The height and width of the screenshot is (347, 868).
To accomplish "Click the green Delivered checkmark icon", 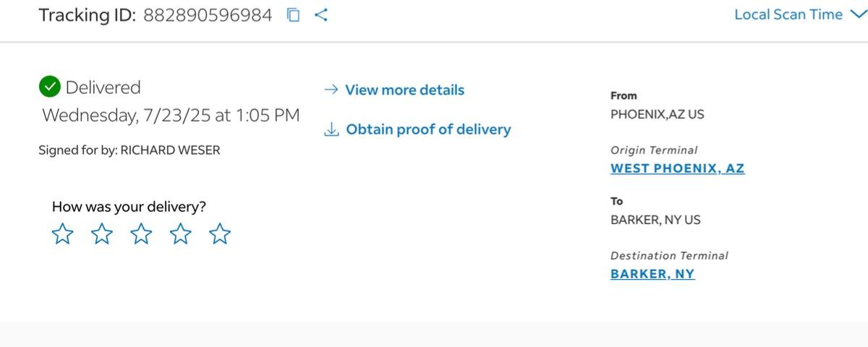I will point(49,87).
